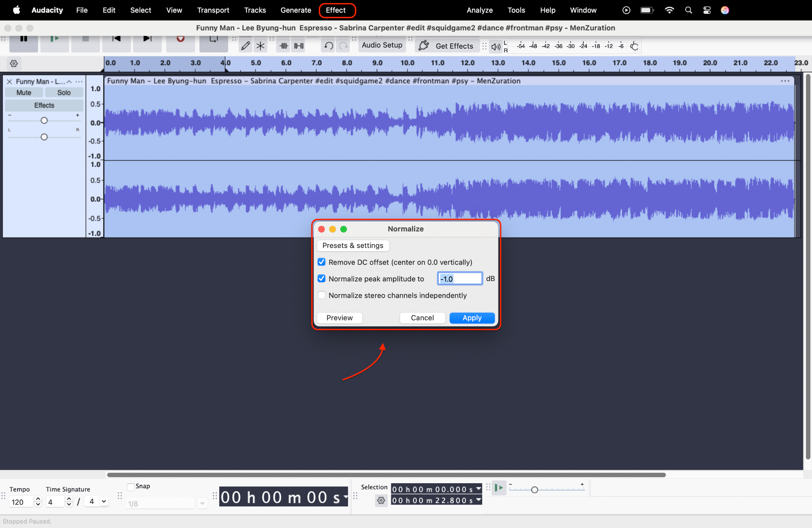Viewport: 812px width, 528px height.
Task: Open the track Effects button
Action: [44, 105]
